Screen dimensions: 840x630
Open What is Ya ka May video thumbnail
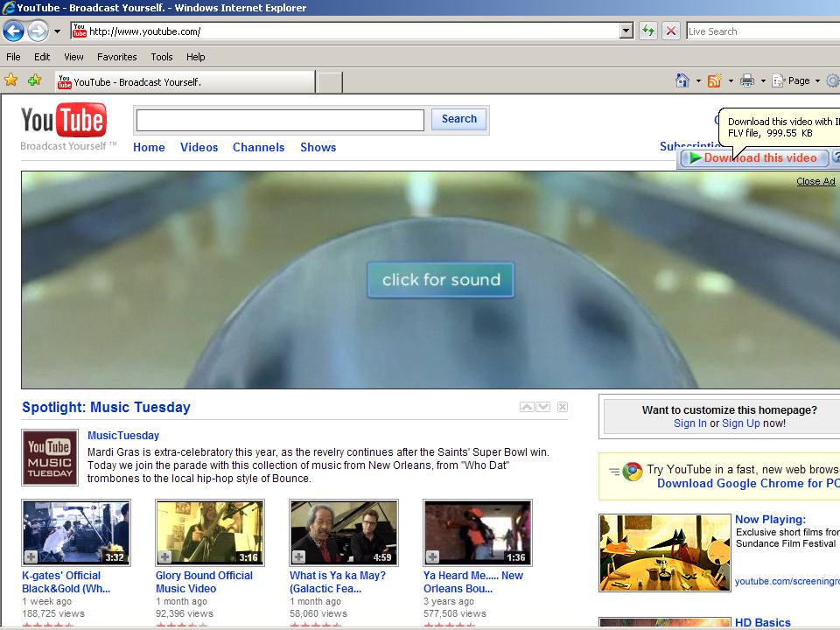[344, 533]
